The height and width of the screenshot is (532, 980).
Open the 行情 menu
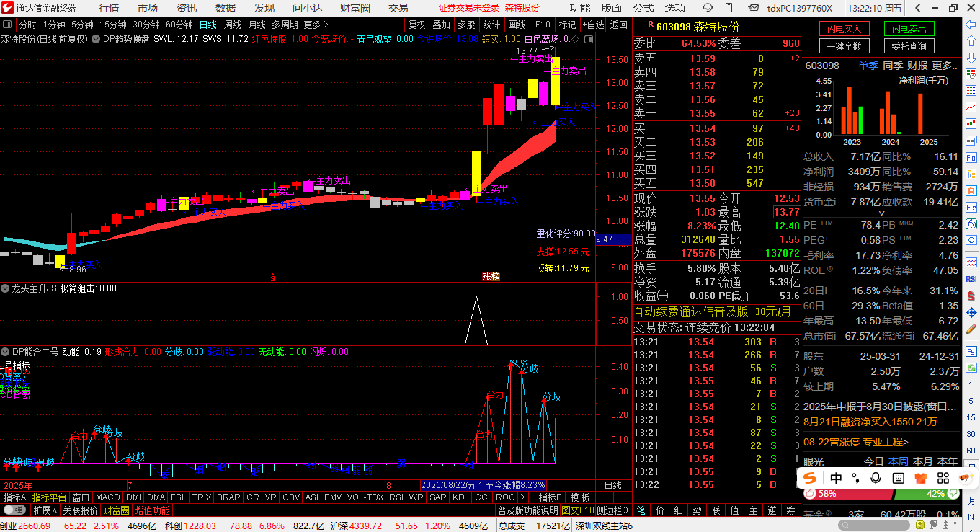(109, 8)
